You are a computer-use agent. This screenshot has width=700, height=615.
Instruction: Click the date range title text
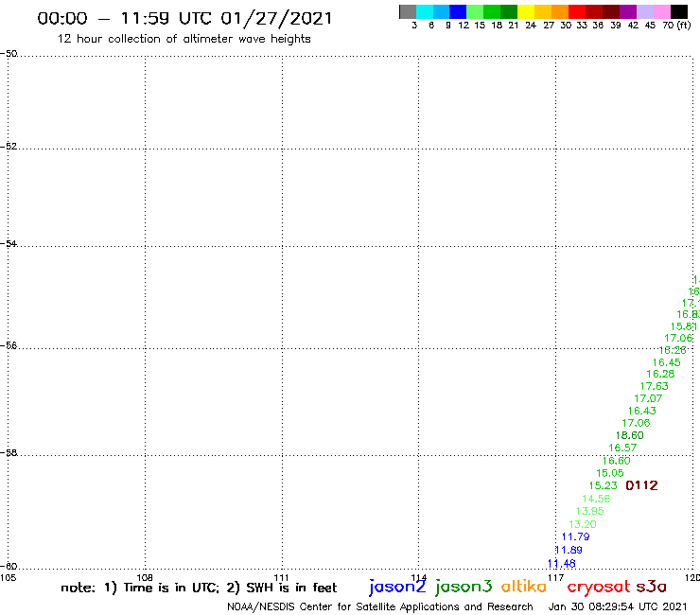tap(184, 19)
